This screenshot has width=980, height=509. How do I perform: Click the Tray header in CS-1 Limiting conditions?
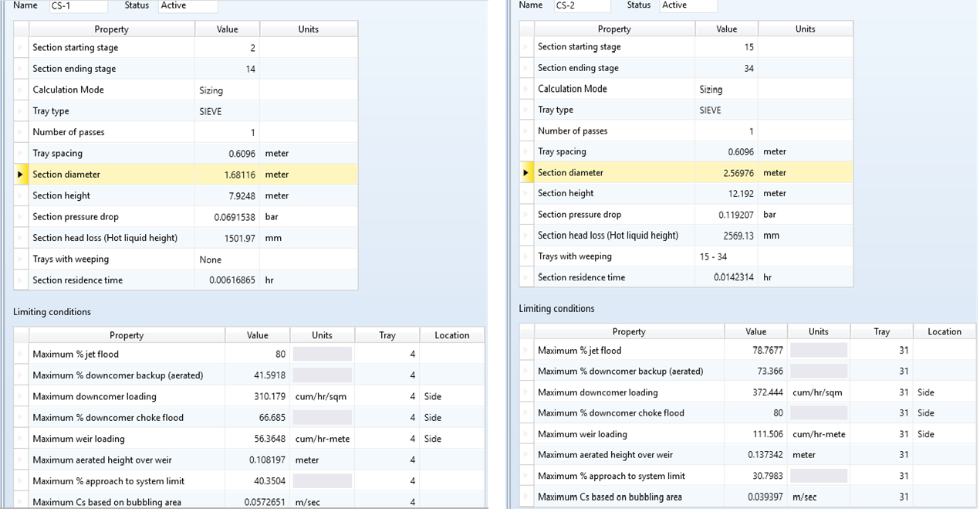387,335
